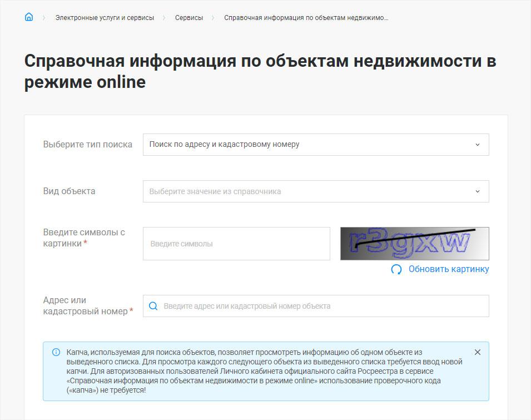This screenshot has height=420, width=531.
Task: Expand the "Вид объекта" dropdown arrow
Action: coord(477,191)
